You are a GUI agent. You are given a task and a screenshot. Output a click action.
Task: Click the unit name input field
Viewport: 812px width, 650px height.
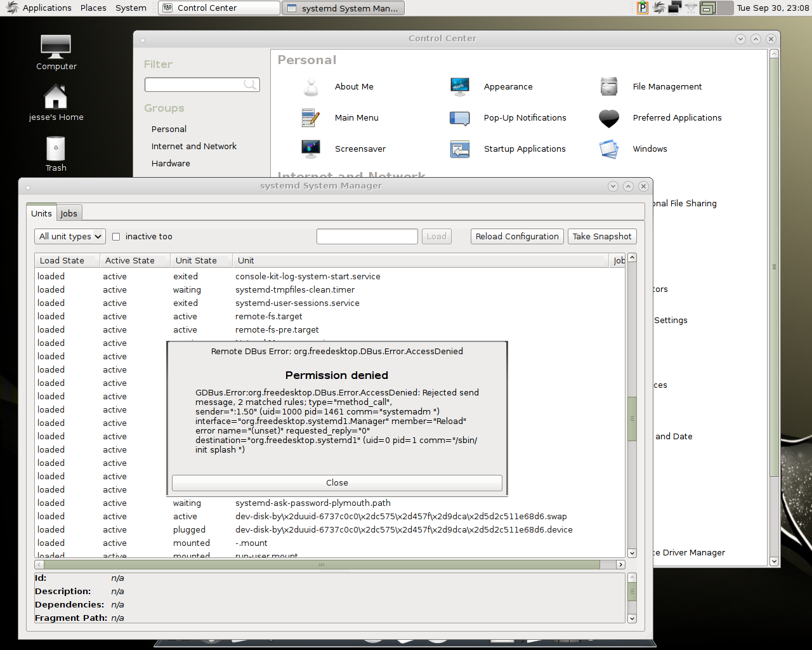click(x=367, y=236)
